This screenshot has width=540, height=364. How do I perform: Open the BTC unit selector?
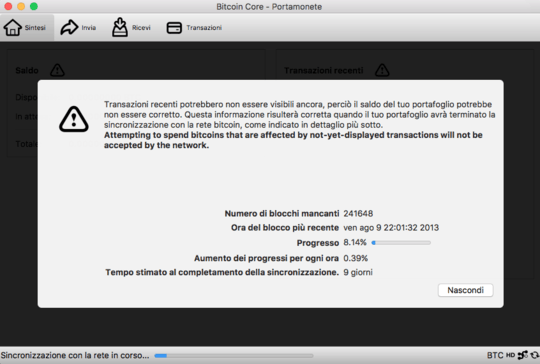coord(495,355)
